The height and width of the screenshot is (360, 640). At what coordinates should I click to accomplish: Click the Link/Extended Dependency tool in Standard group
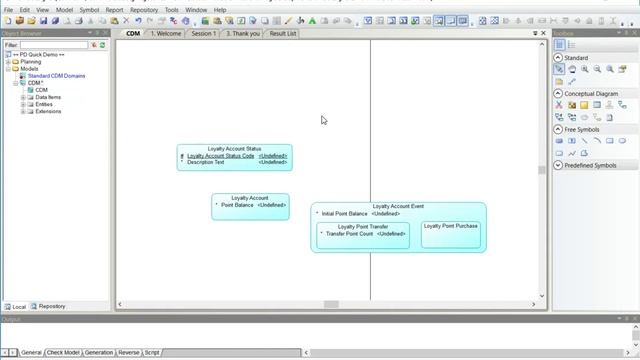point(572,82)
